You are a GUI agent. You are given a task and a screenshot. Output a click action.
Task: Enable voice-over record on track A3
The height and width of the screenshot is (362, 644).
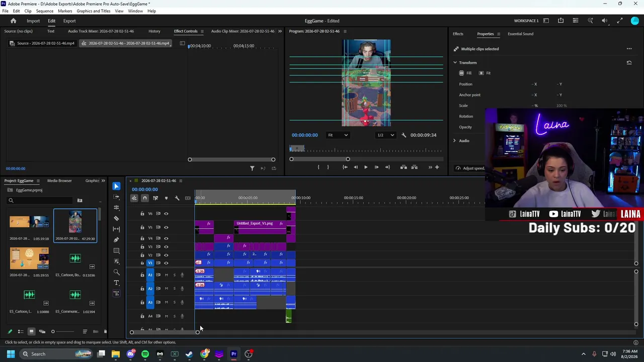coord(182,302)
